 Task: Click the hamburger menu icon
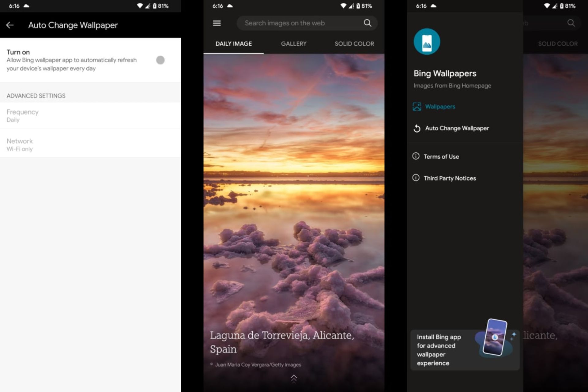click(217, 22)
